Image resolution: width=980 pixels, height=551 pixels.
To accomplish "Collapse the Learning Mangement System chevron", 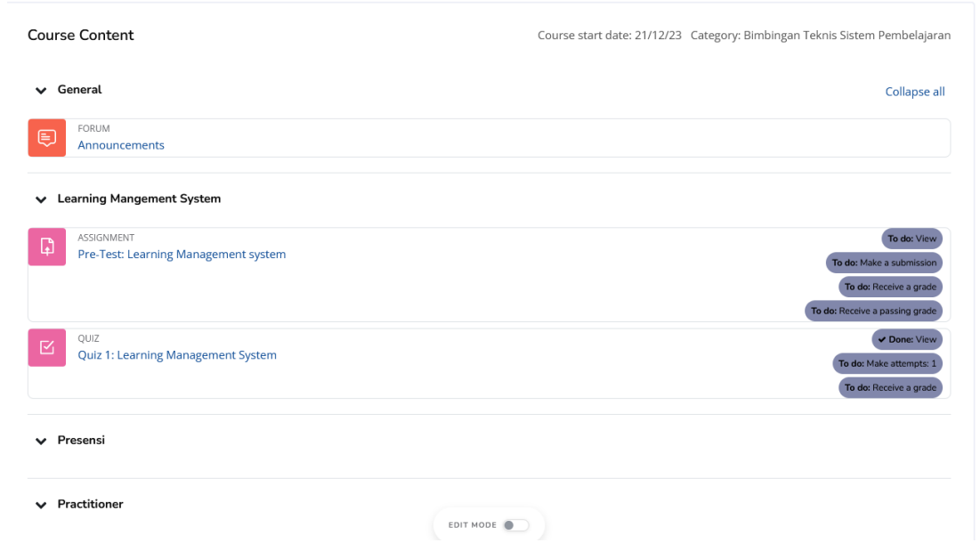I will pos(40,200).
